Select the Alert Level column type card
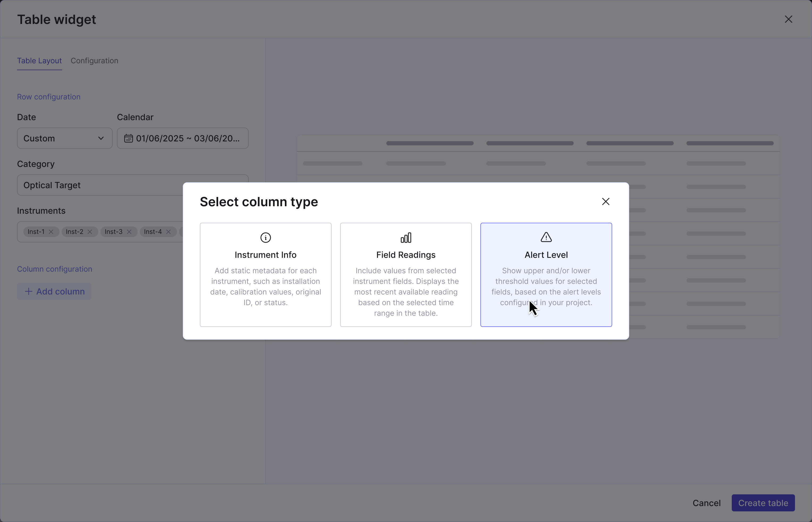 [546, 275]
